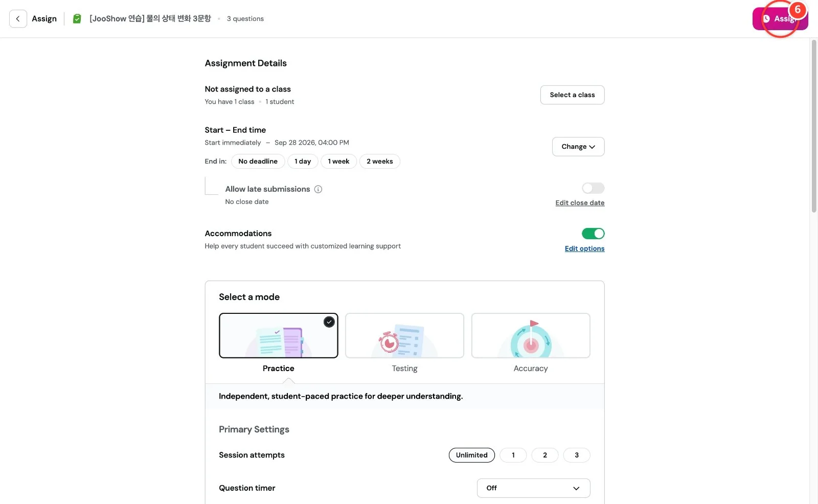Set session attempts to 3
The height and width of the screenshot is (504, 818).
(576, 455)
